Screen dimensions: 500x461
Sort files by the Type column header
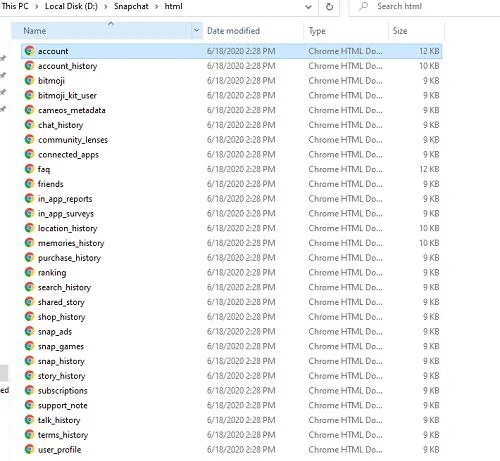coord(317,31)
